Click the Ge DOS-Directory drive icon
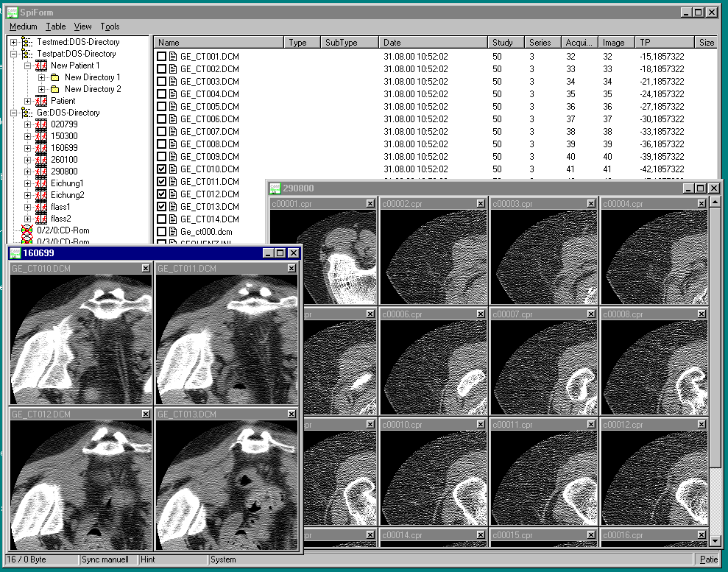Screen dimensions: 728x572 (27, 113)
